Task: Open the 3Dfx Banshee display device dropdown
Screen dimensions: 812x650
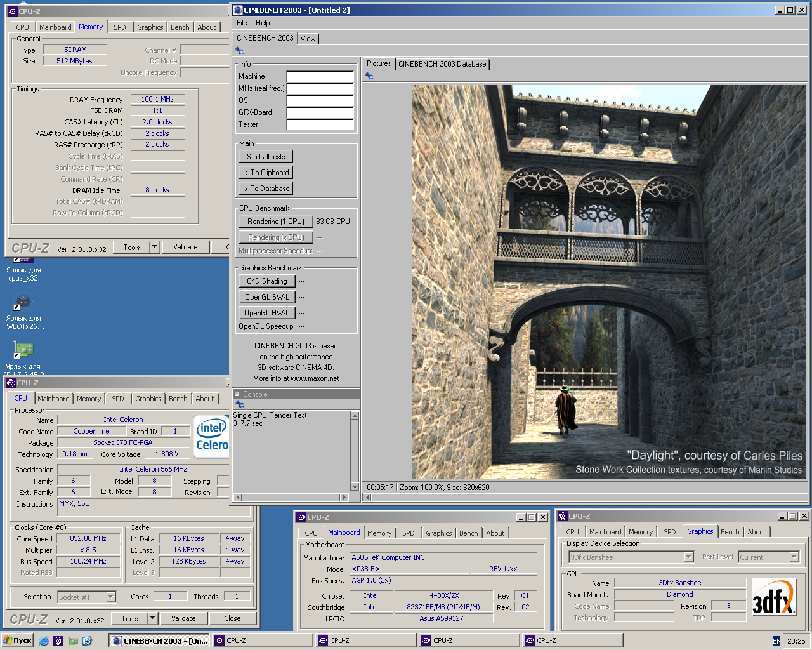Action: [689, 557]
